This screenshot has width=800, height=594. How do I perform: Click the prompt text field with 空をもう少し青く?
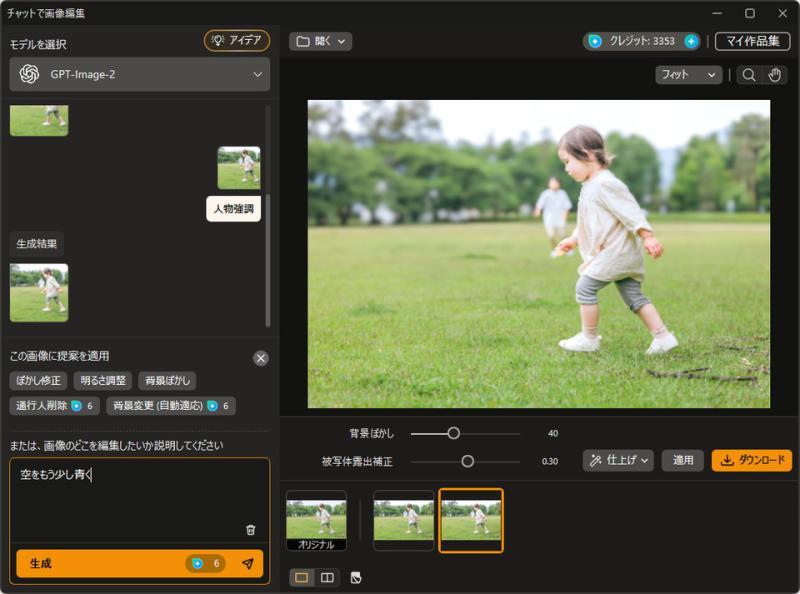point(140,498)
